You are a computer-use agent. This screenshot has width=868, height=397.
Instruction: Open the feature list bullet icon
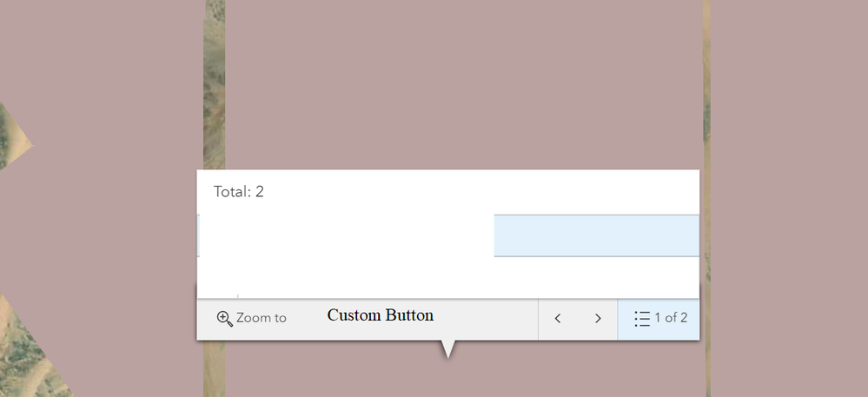(x=642, y=319)
